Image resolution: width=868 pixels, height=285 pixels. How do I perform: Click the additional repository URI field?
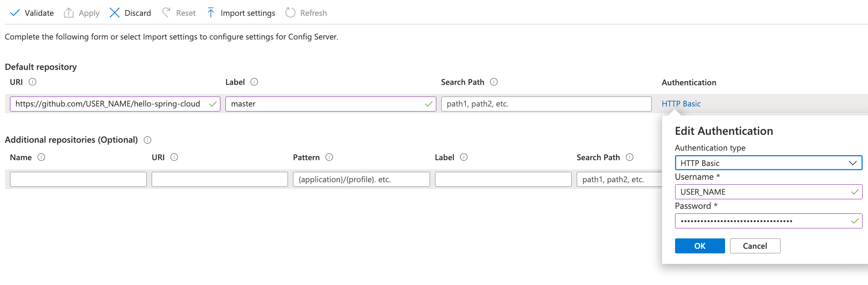220,179
